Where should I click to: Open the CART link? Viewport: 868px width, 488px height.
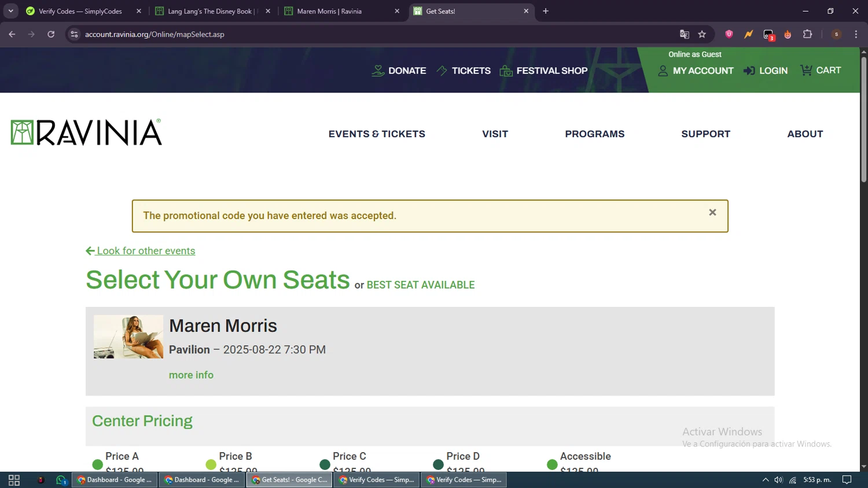point(821,70)
